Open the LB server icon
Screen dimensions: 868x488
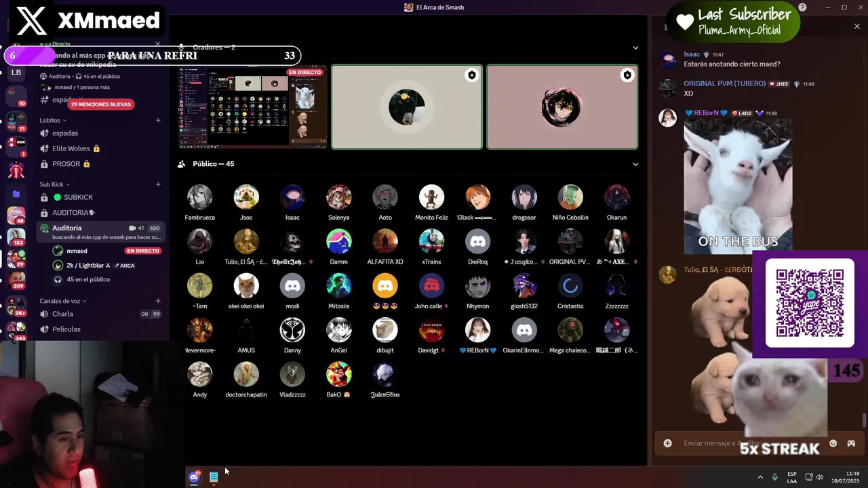click(x=16, y=73)
